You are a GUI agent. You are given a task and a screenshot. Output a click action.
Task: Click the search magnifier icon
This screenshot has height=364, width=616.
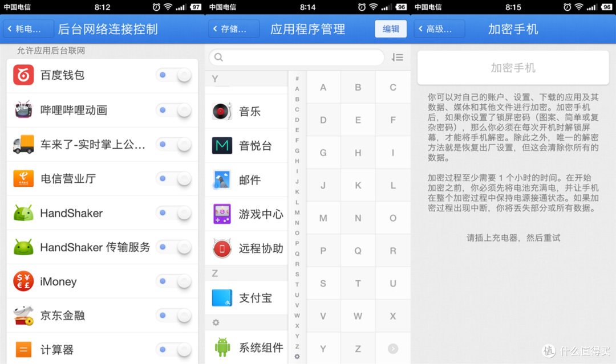pos(219,58)
